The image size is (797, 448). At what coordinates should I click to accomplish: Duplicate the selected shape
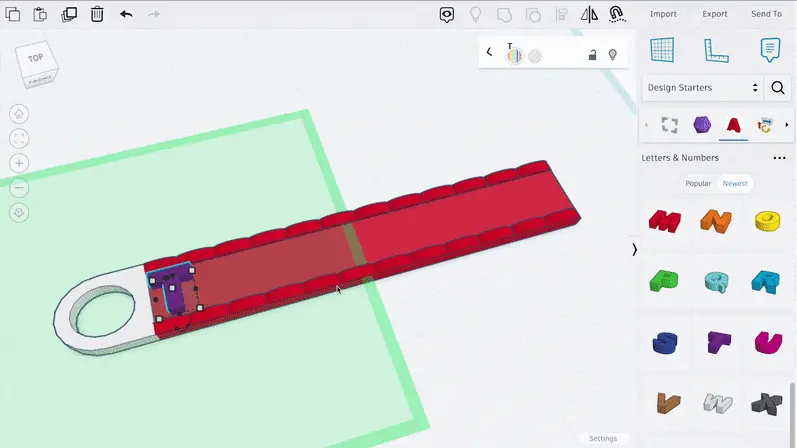[x=69, y=14]
